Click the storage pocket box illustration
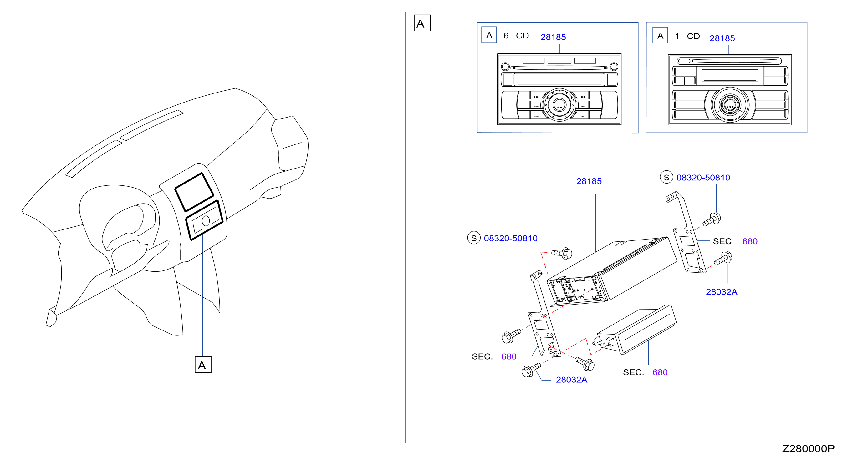Screen dimensions: 868x464 coord(635,330)
